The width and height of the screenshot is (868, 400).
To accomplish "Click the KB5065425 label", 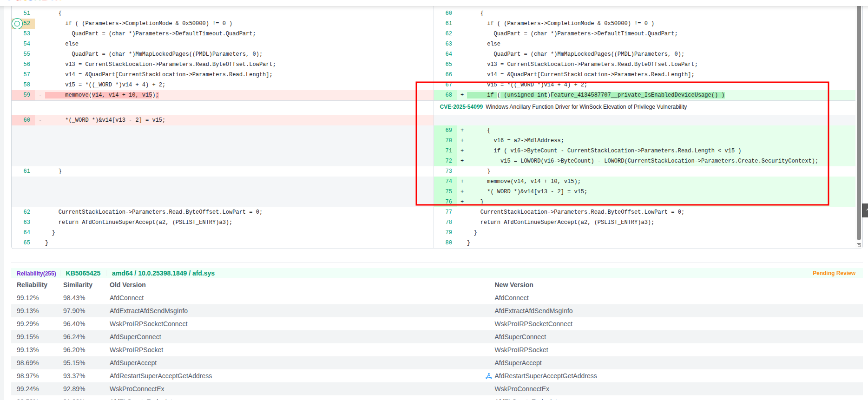I will (x=83, y=273).
